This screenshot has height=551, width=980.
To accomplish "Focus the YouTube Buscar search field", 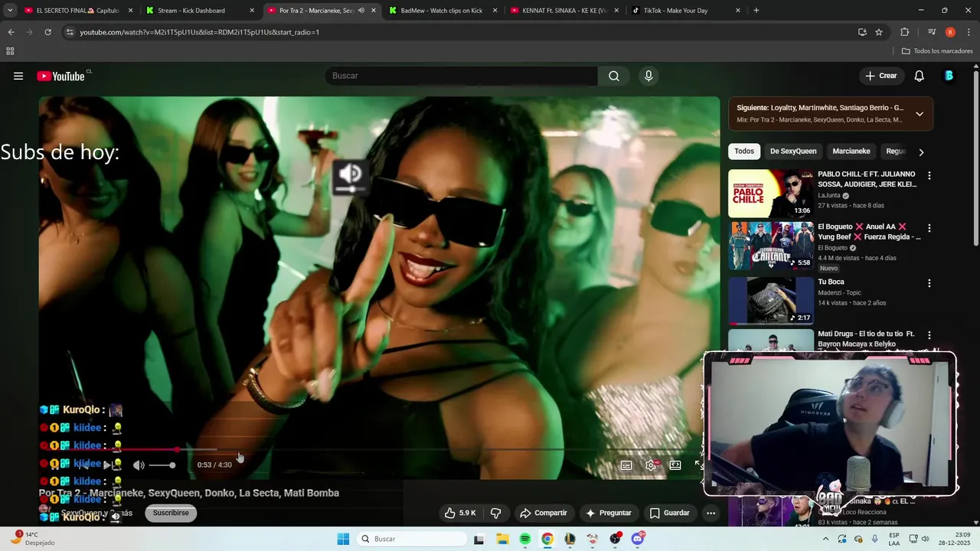I will click(x=462, y=76).
